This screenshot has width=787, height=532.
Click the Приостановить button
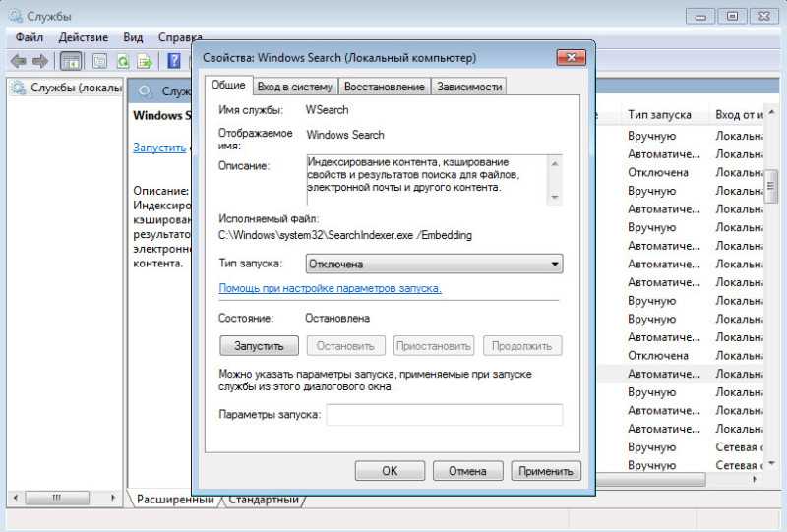pos(434,346)
